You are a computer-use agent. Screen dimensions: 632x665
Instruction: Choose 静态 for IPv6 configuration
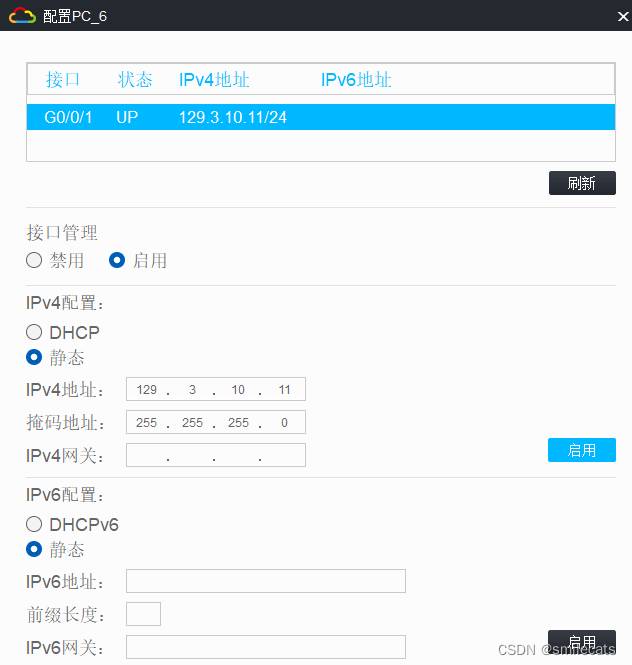click(35, 549)
